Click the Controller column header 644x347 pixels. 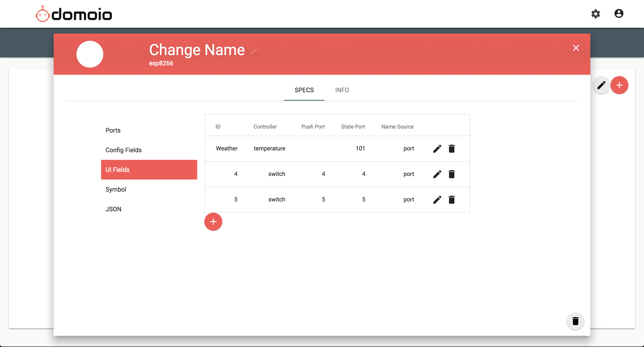pyautogui.click(x=265, y=127)
